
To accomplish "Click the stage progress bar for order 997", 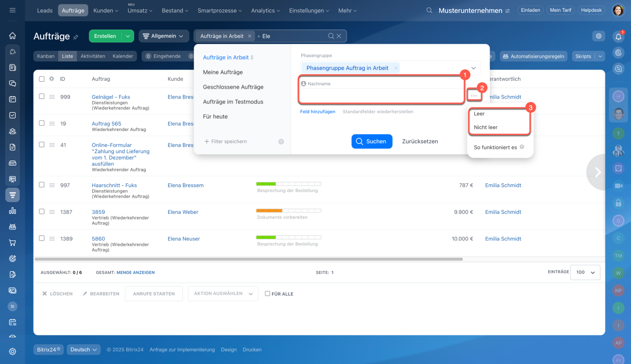I will click(288, 184).
